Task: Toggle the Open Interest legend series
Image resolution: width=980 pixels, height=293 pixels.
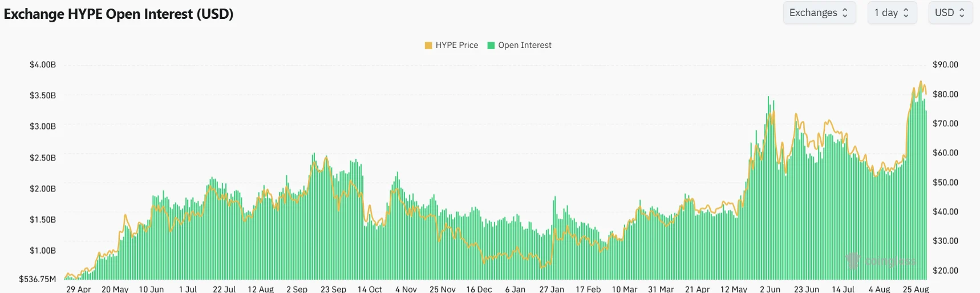Action: 519,45
